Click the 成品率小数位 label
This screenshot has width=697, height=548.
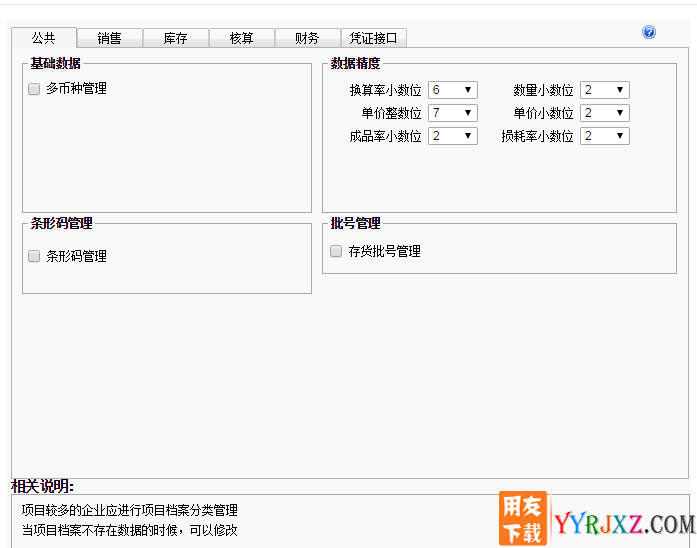point(385,136)
